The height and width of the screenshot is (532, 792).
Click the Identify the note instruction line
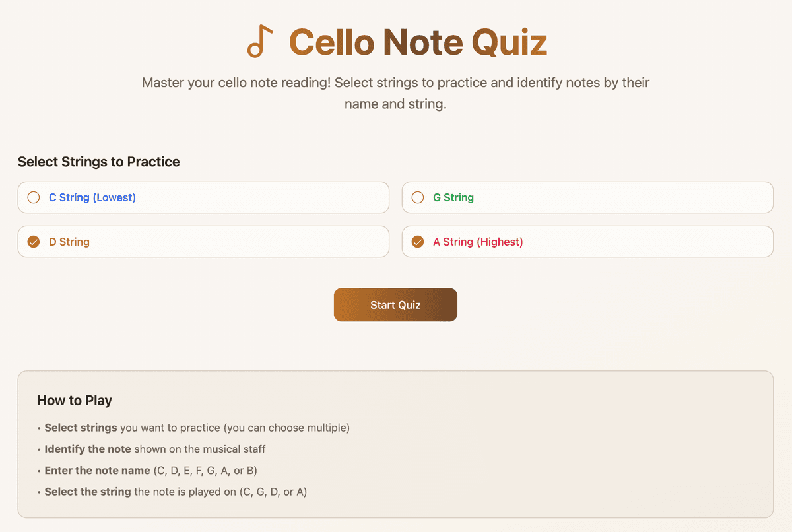pyautogui.click(x=154, y=449)
